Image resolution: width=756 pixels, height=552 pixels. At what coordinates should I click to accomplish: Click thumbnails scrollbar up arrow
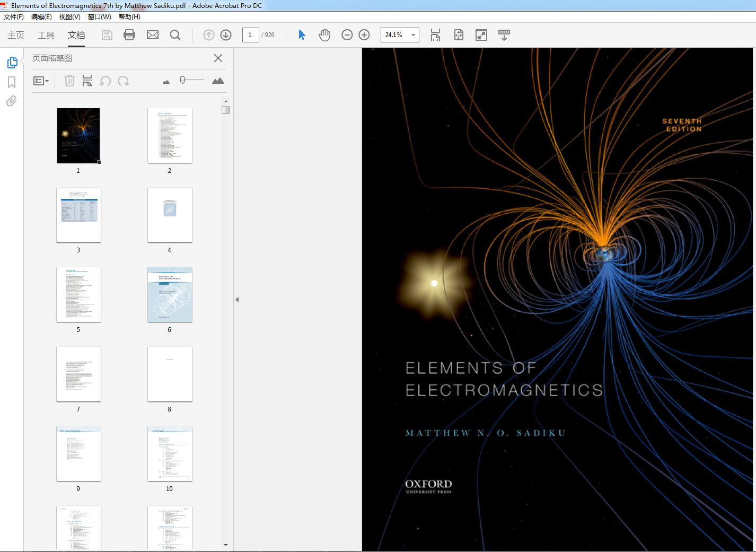tap(226, 101)
